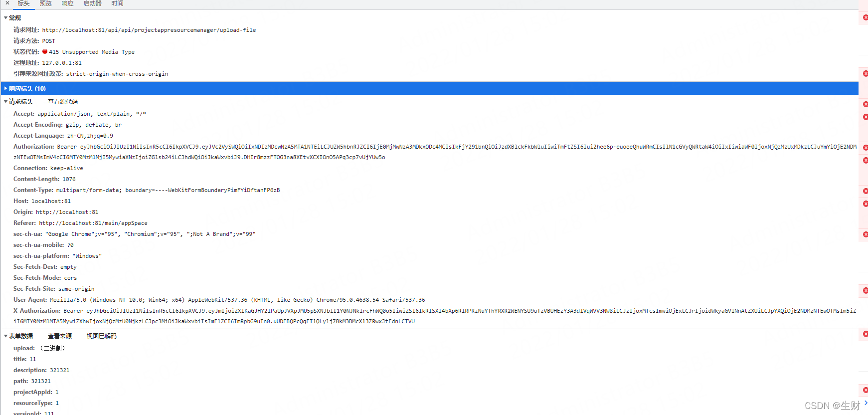Select the 远程地址 127.0.0.1:81 value
Viewport: 868px width, 415px height.
62,63
